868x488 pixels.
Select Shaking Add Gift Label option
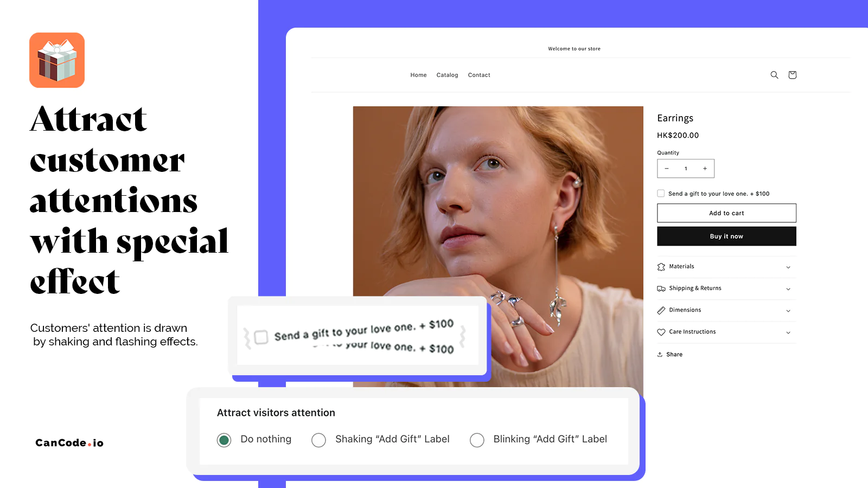tap(318, 440)
